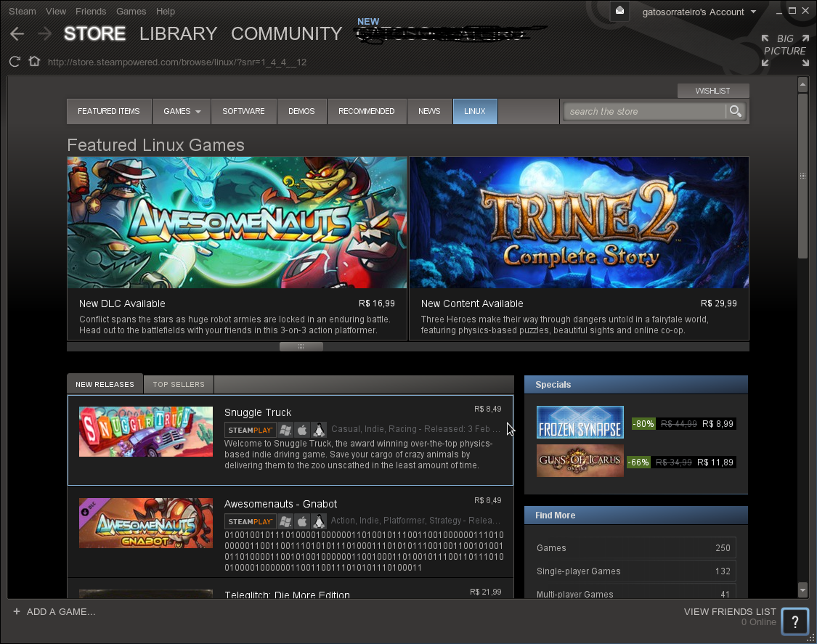Open the Steam menu
The width and height of the screenshot is (817, 644).
point(23,11)
